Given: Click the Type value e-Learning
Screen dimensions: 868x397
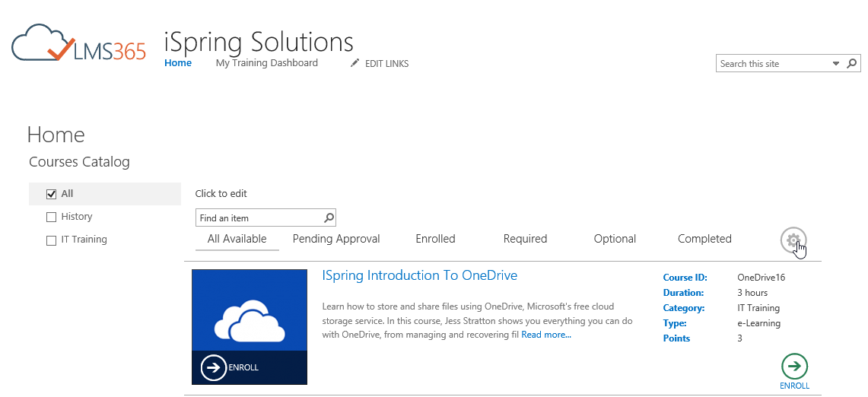Looking at the screenshot, I should (759, 322).
